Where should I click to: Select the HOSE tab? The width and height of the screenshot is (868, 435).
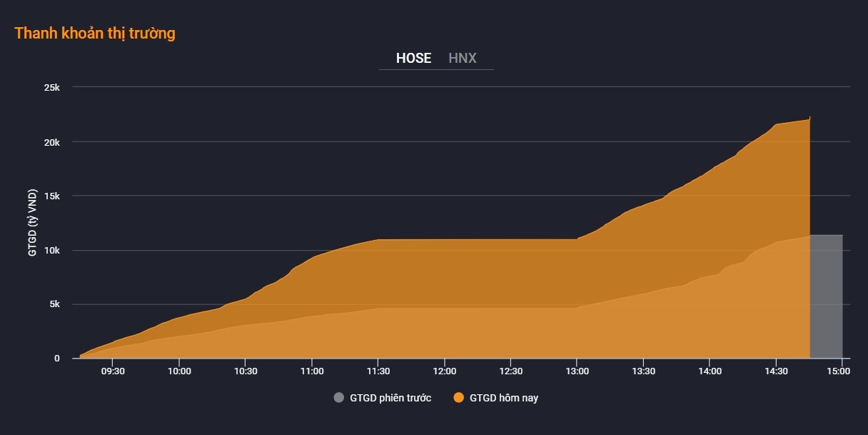413,59
